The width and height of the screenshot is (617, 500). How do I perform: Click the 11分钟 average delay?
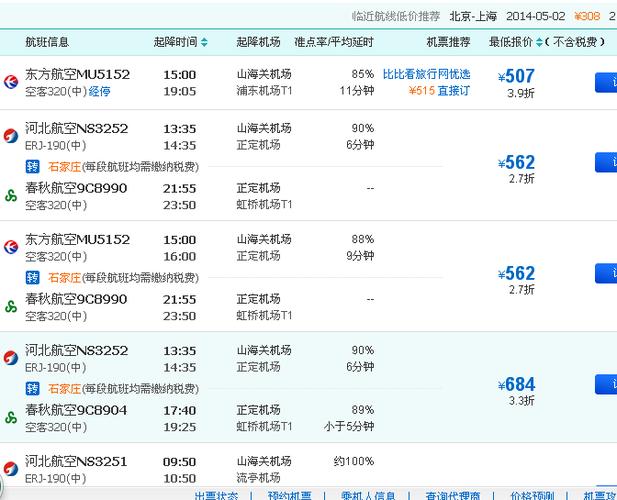pos(357,91)
